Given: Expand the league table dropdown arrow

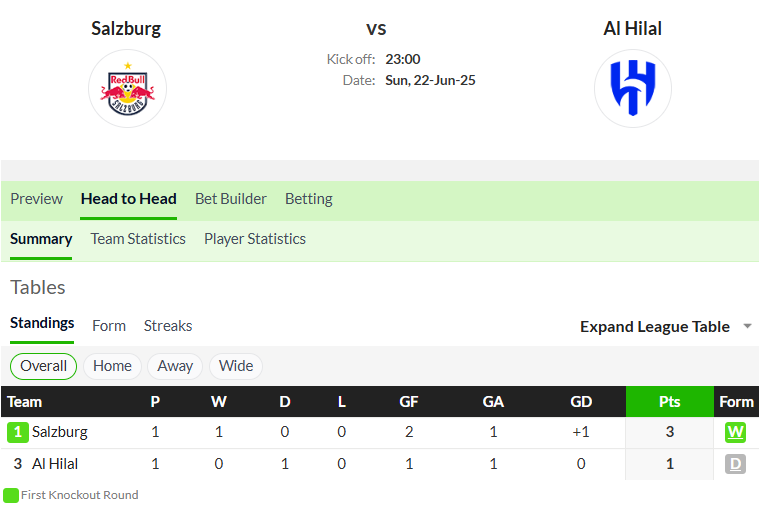Looking at the screenshot, I should click(x=747, y=327).
